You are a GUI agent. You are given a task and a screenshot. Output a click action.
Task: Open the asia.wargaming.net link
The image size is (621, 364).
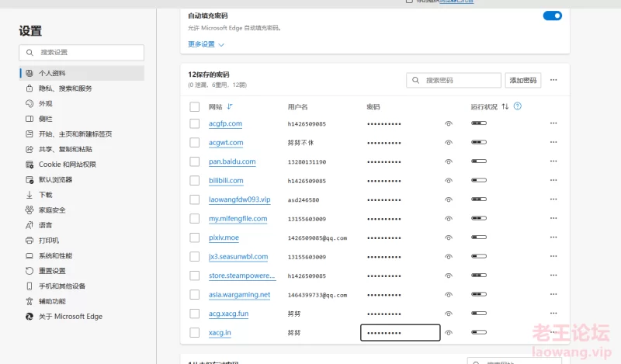tap(239, 295)
